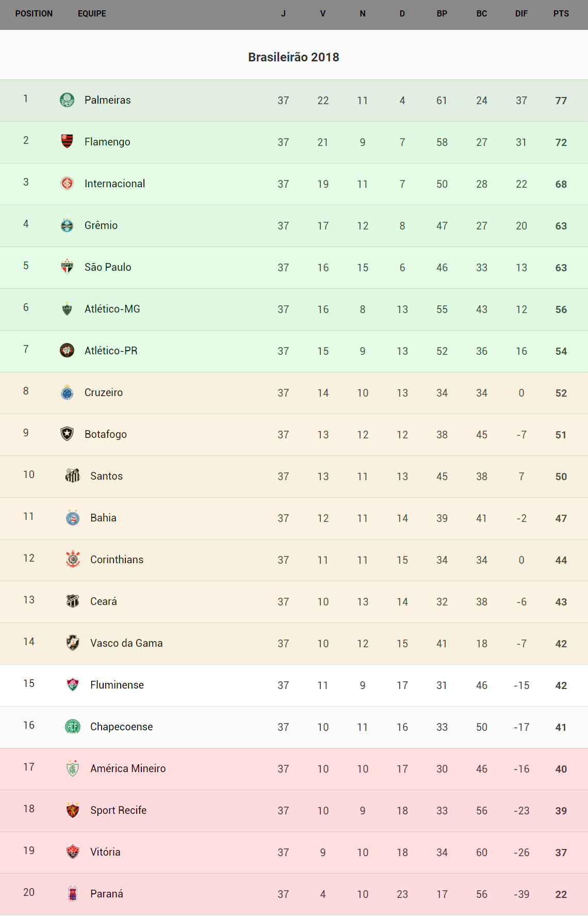Click the Vasco da Gama badge

click(x=73, y=643)
